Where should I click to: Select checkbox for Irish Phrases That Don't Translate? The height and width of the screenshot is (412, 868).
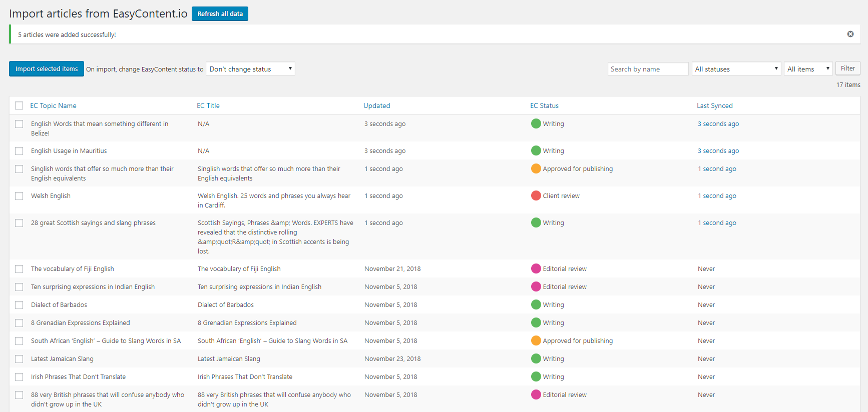[19, 377]
